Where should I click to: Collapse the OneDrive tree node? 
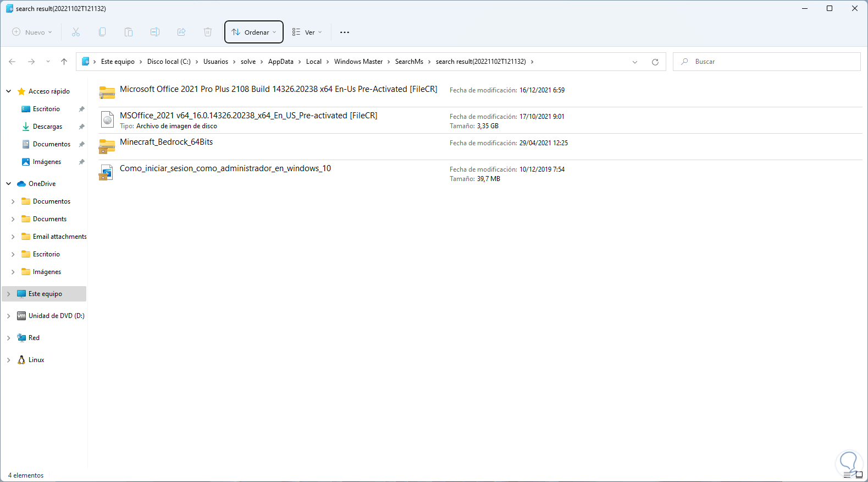(9, 184)
